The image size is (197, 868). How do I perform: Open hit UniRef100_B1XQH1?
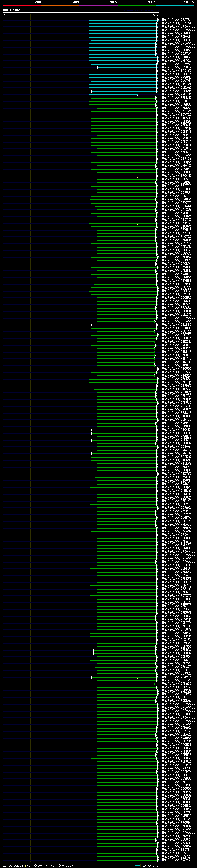[x=176, y=328]
